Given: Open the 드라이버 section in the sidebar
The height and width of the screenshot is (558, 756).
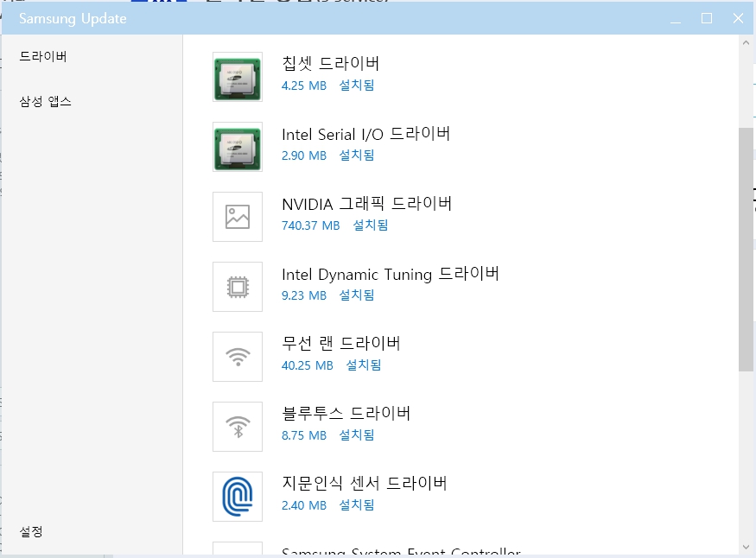Looking at the screenshot, I should tap(43, 56).
